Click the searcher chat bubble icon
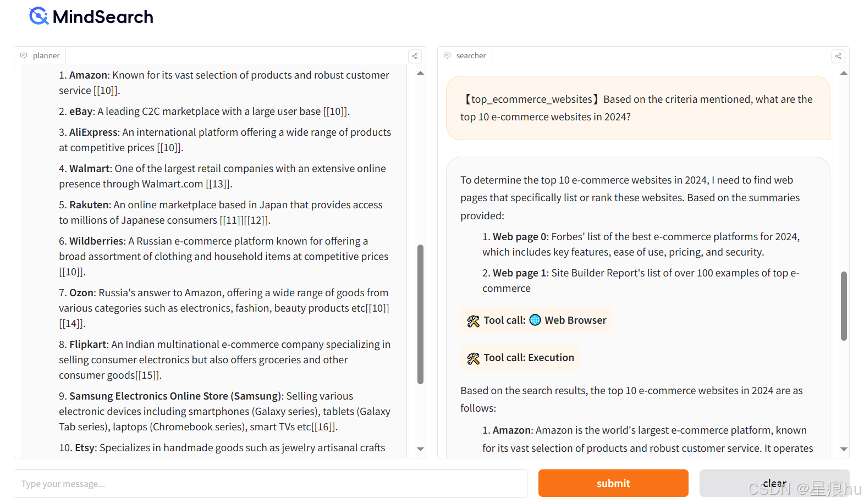This screenshot has width=864, height=504. coord(447,56)
